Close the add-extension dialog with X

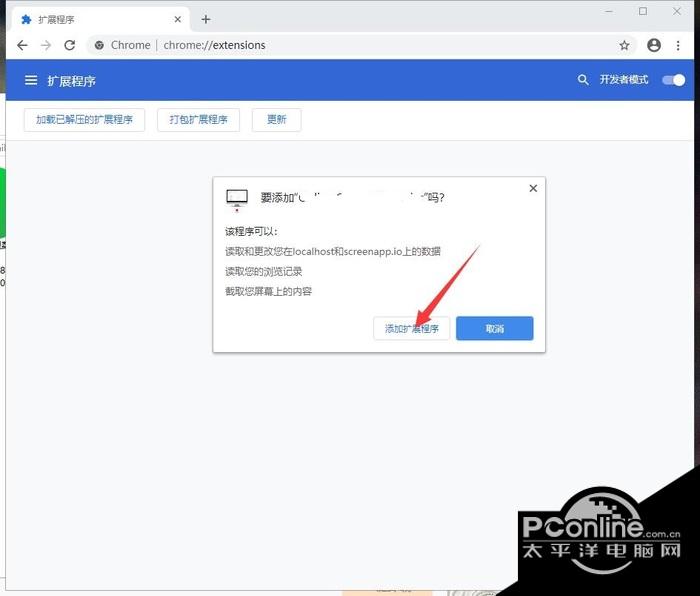pos(533,188)
